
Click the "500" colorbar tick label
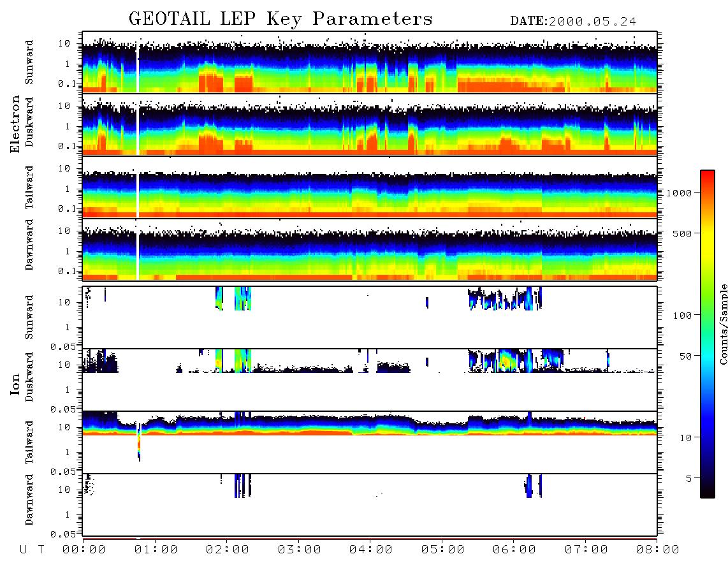682,233
